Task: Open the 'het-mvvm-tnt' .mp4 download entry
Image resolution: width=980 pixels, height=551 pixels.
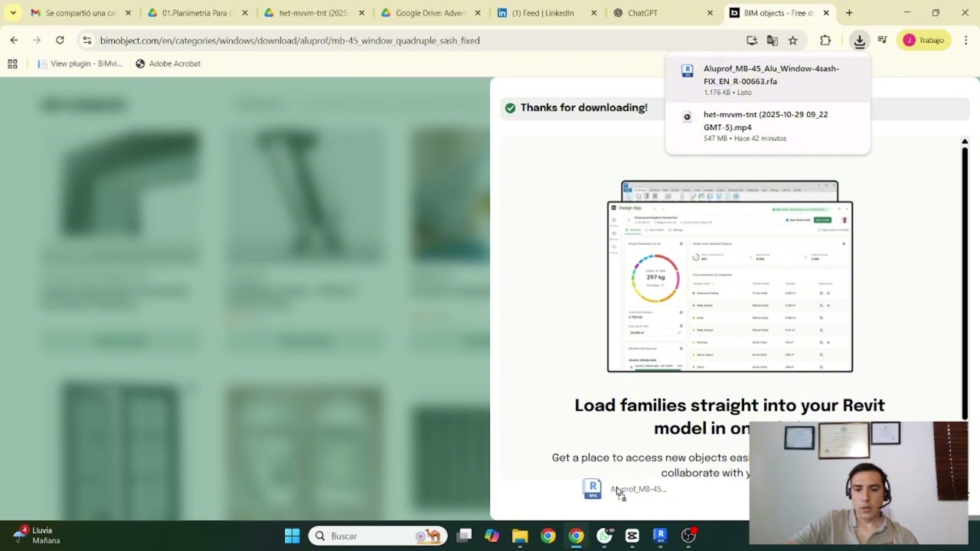Action: 767,126
